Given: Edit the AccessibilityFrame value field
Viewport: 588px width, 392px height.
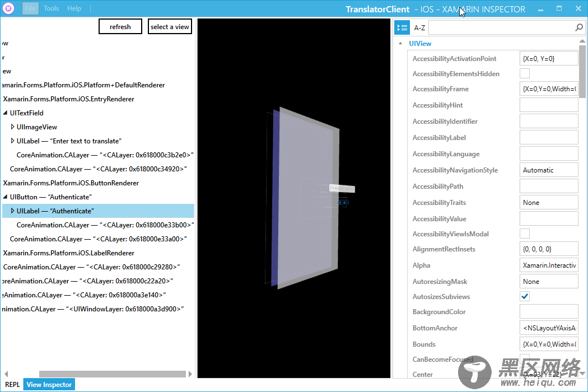Looking at the screenshot, I should point(549,89).
